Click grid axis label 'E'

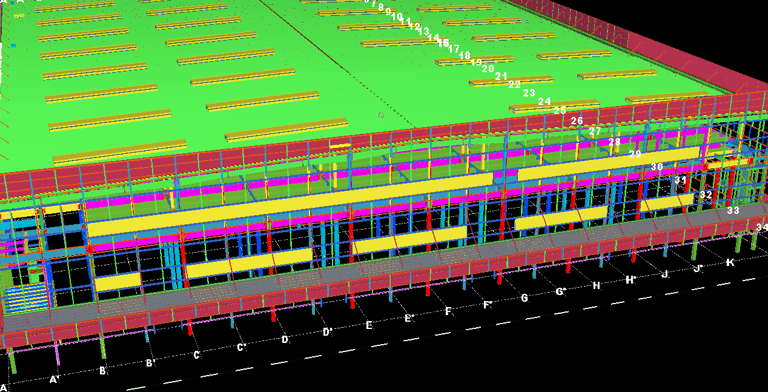click(x=369, y=325)
